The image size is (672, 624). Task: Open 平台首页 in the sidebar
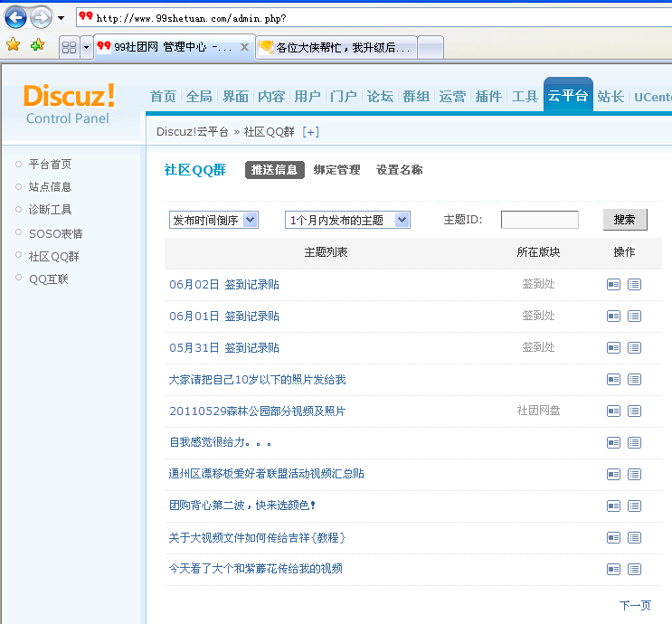point(50,165)
